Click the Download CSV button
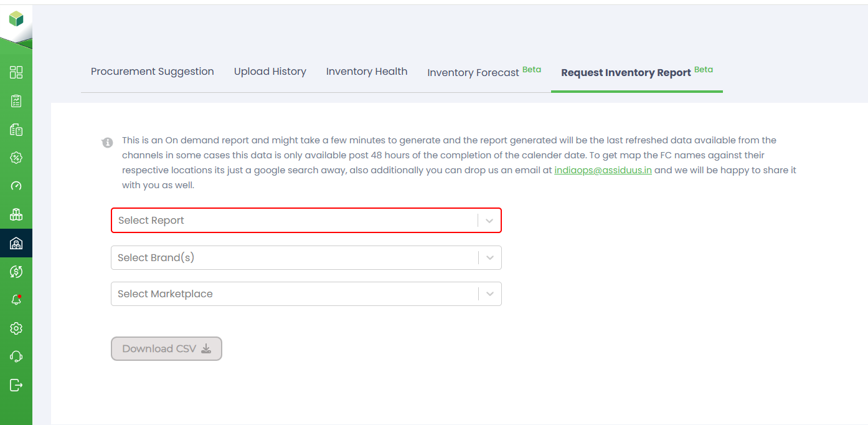Screen dimensions: 868x425 [x=166, y=349]
